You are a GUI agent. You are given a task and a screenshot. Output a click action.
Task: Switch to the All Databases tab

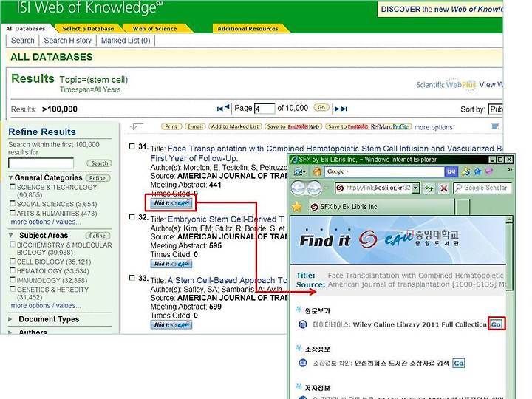[25, 29]
